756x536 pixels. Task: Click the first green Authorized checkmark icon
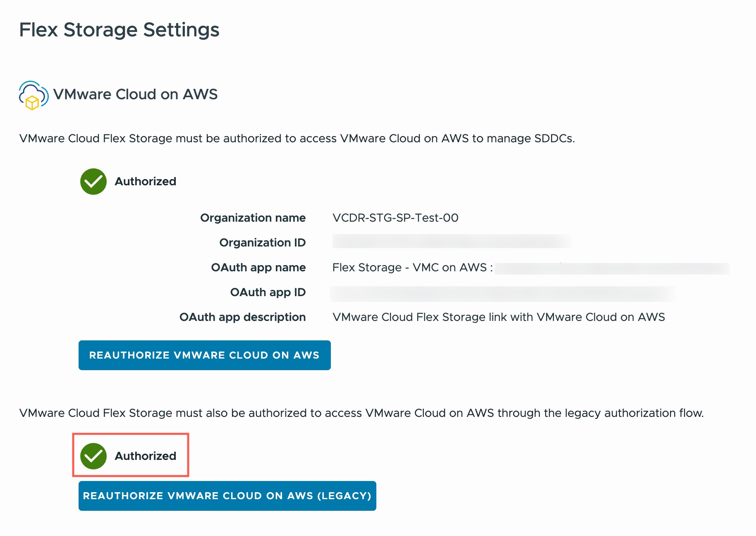[x=93, y=182]
